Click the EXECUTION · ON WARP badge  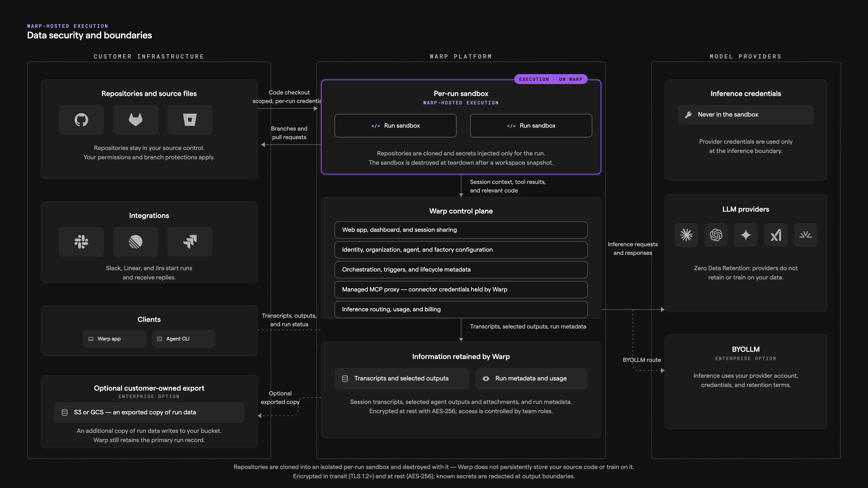(x=551, y=79)
